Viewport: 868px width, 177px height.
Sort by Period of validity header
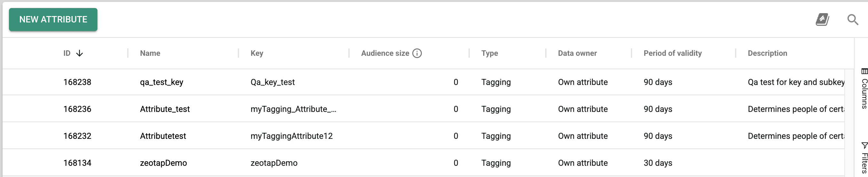tap(673, 53)
